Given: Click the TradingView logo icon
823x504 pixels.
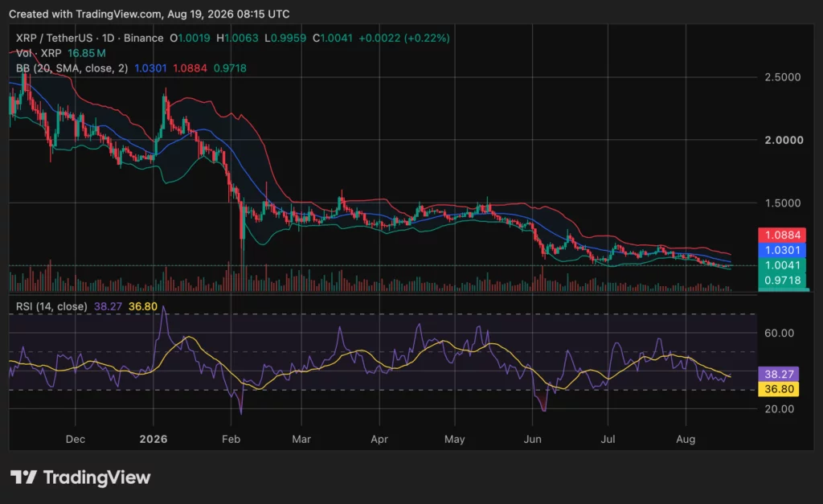Looking at the screenshot, I should 23,477.
